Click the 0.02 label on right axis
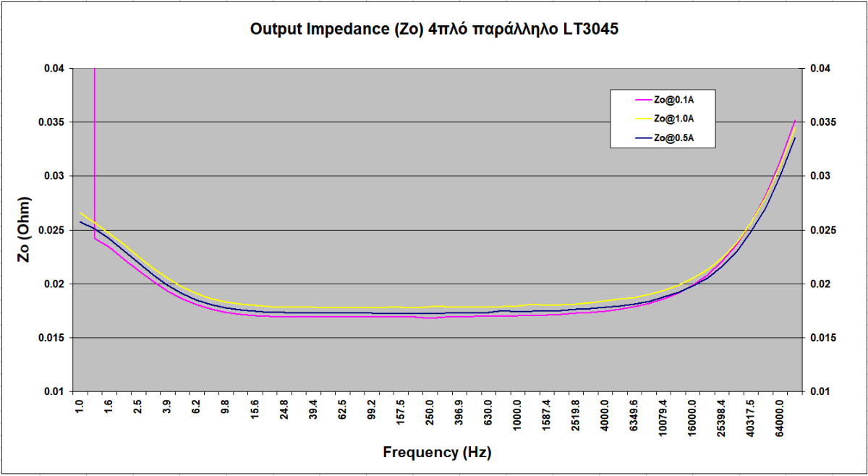The height and width of the screenshot is (476, 868). pyautogui.click(x=822, y=284)
